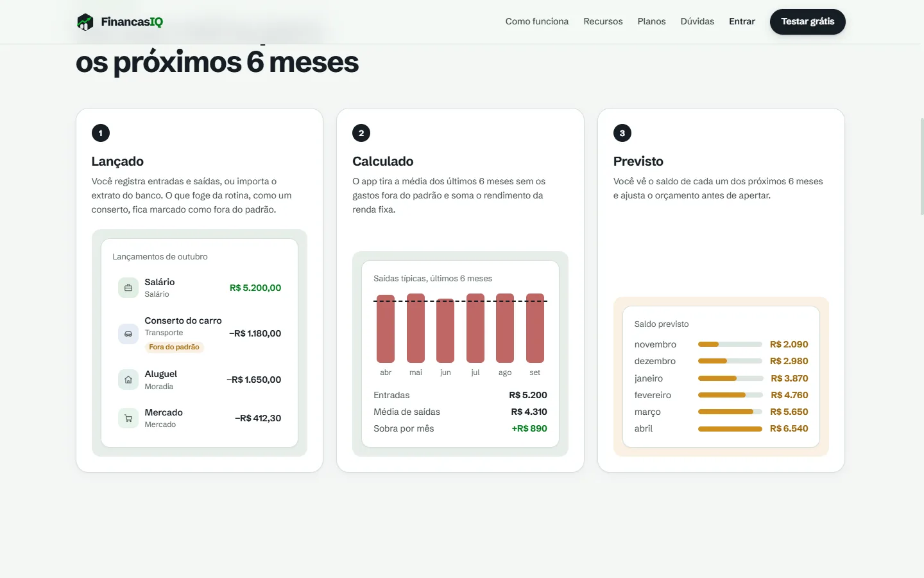Click the FinancasIQ brand name
Image resolution: width=924 pixels, height=578 pixels.
coord(132,22)
